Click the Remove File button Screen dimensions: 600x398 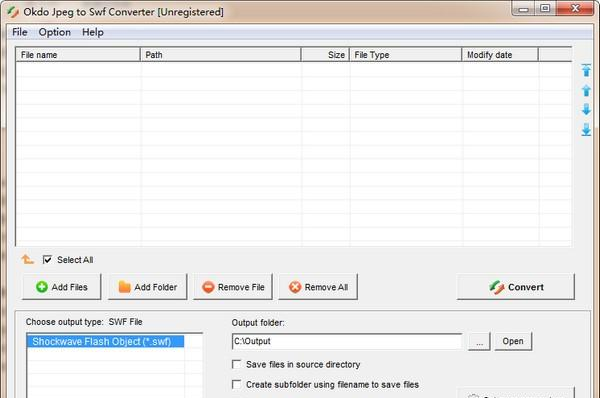[x=233, y=287]
